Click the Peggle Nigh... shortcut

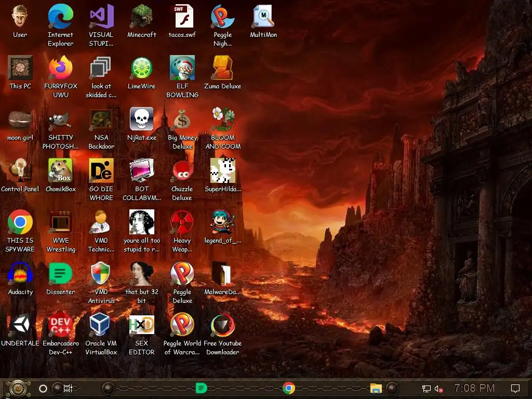(223, 16)
